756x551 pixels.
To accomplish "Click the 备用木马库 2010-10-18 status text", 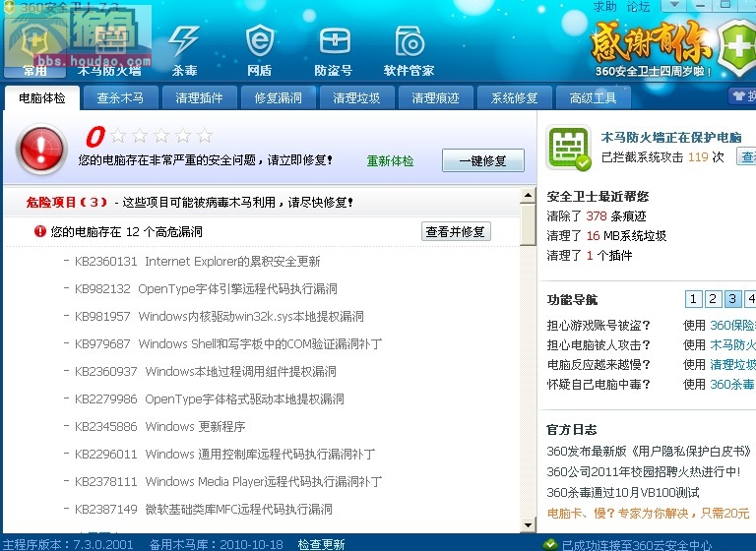I will (x=216, y=545).
